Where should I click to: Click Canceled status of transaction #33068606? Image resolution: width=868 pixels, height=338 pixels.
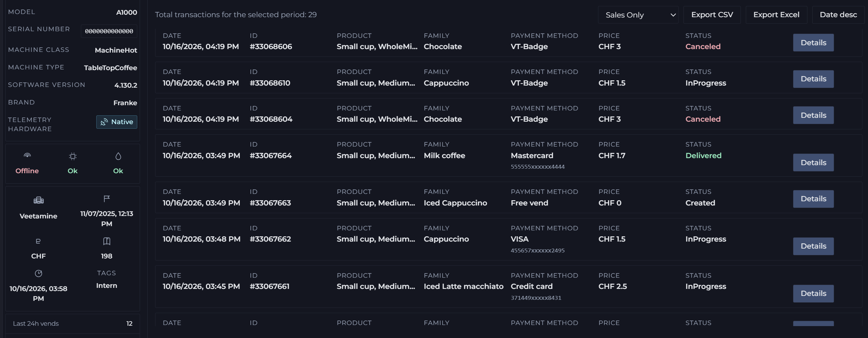coord(703,46)
